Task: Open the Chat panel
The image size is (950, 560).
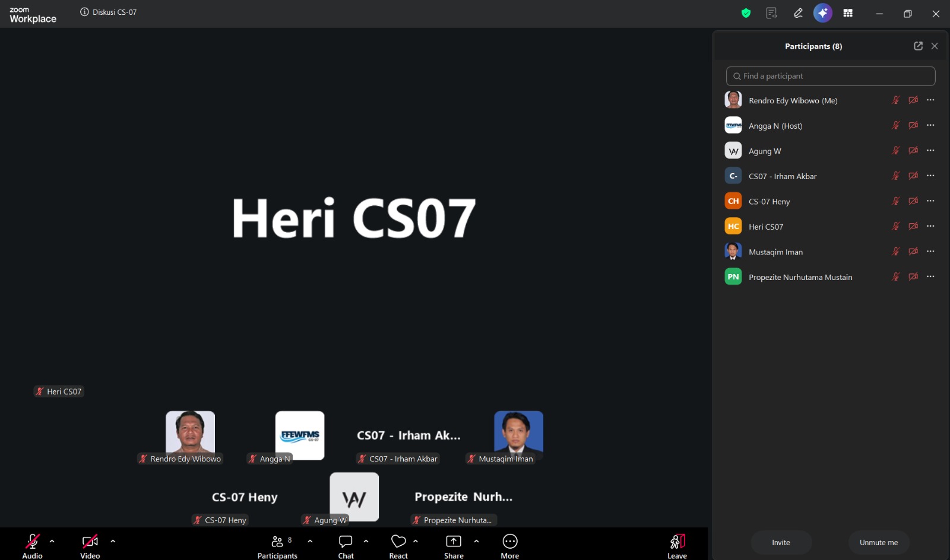Action: click(346, 546)
